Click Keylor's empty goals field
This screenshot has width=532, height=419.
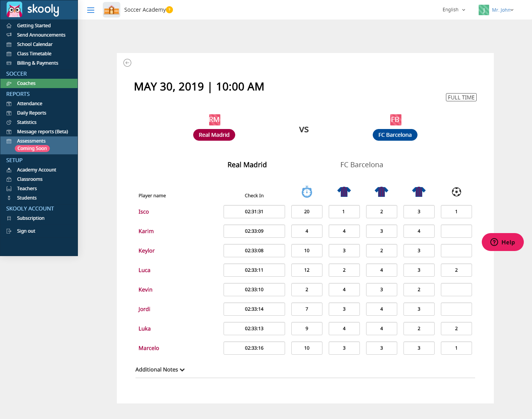coord(456,251)
